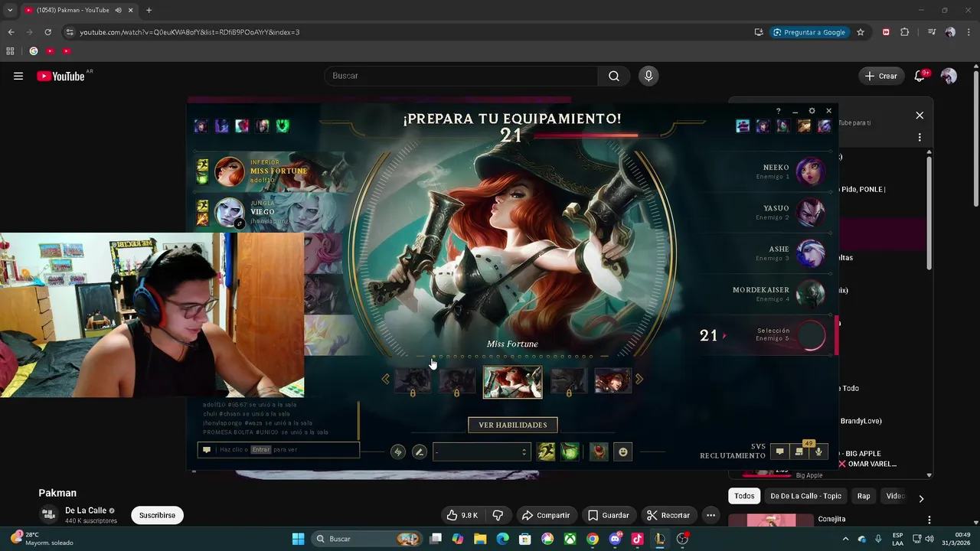Select Ashe enemy portrait
The width and height of the screenshot is (980, 551).
coord(810,253)
